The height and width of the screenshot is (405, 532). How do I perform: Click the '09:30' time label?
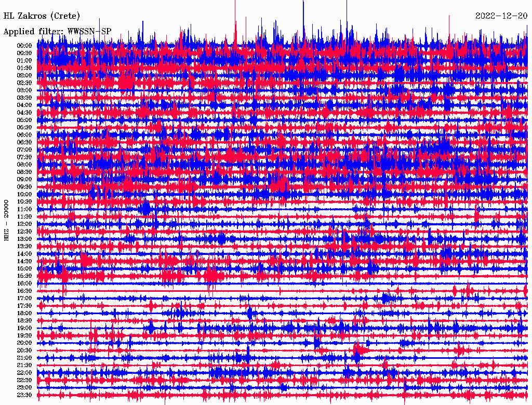(24, 187)
